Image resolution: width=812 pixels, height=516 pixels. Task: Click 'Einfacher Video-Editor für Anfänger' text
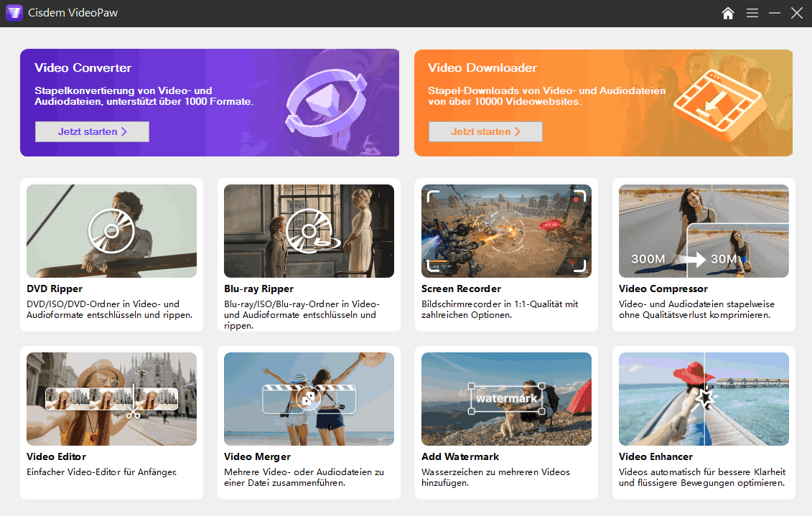coord(101,472)
